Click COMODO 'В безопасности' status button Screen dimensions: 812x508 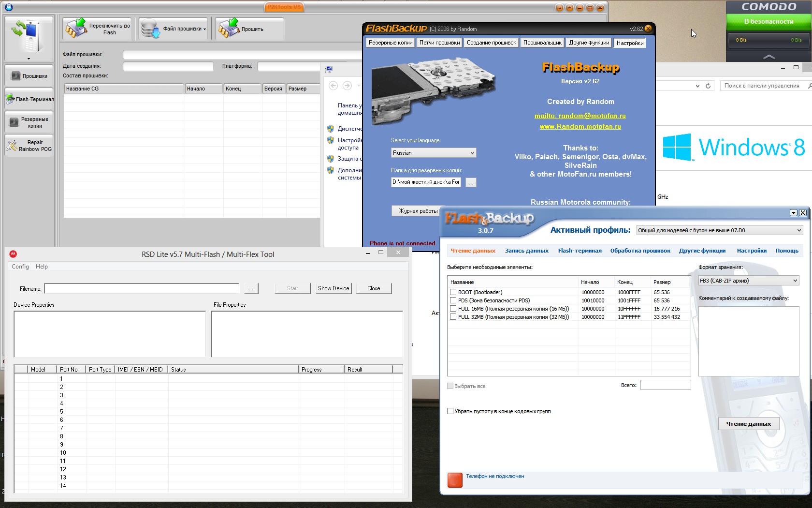tap(768, 22)
